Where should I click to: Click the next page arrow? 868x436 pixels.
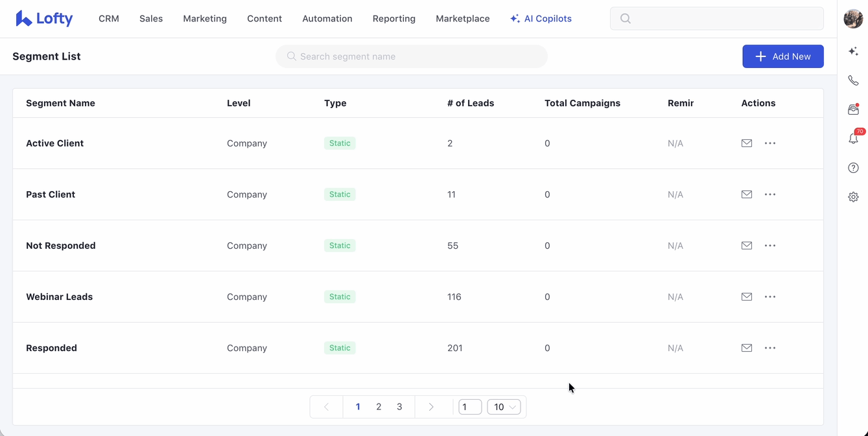coord(431,407)
